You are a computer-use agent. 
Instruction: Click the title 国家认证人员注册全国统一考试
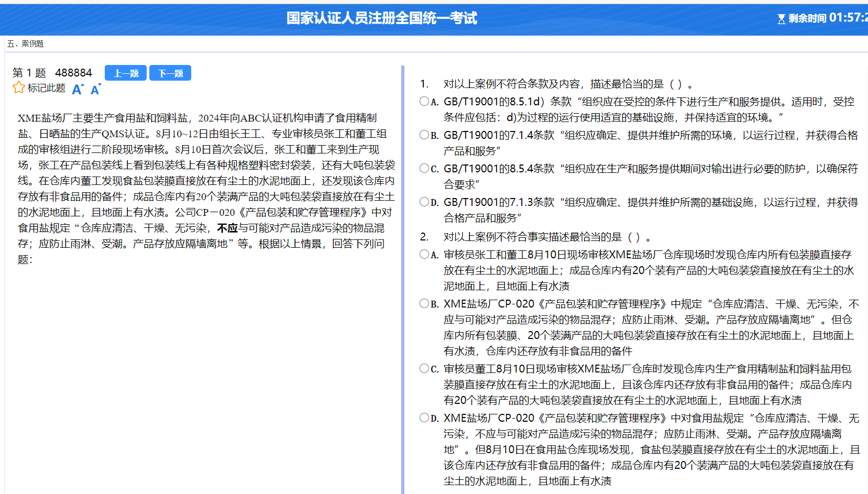[381, 18]
